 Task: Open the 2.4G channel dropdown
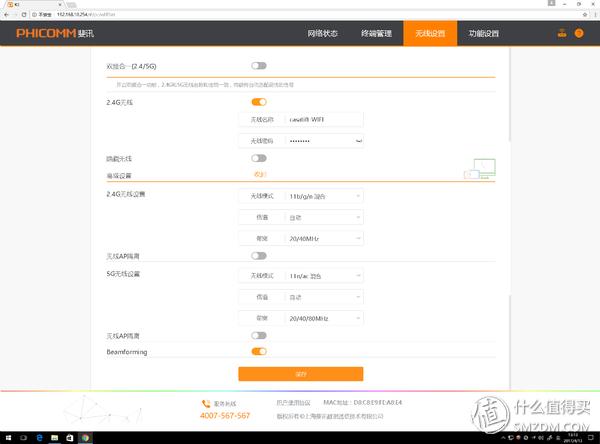[301, 217]
